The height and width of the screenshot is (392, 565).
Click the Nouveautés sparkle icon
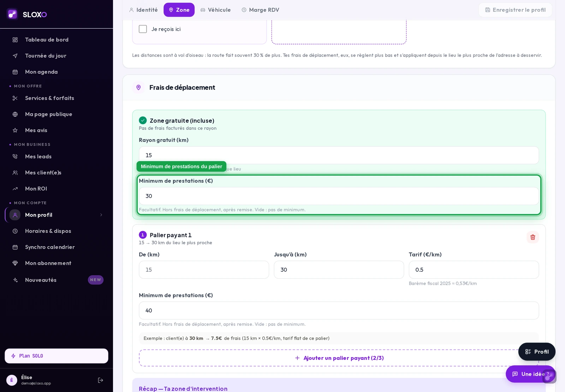[x=15, y=280]
